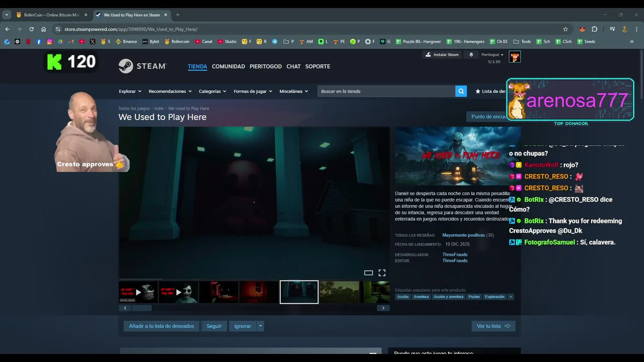644x362 pixels.
Task: Open the Puzles tag
Action: 474,297
